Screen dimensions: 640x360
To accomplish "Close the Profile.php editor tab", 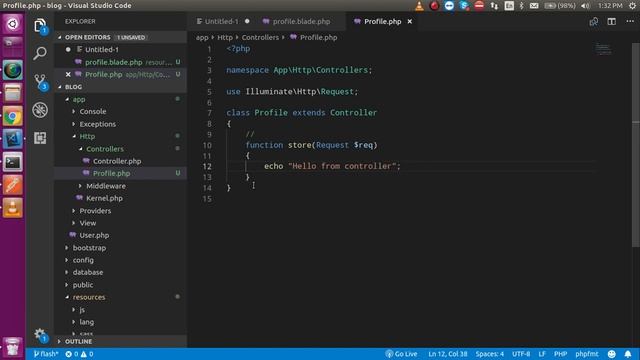I will click(x=410, y=22).
